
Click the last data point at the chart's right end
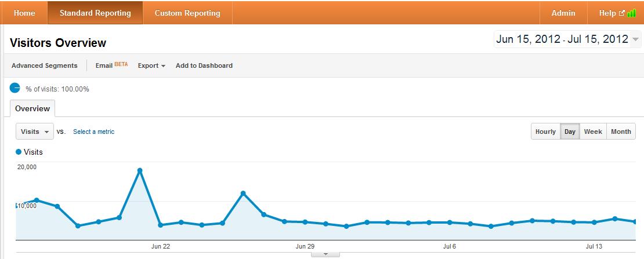pos(635,222)
